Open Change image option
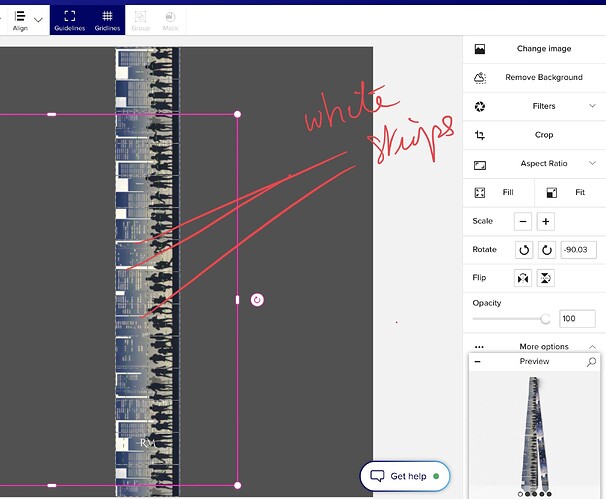Image resolution: width=606 pixels, height=499 pixels. 544,49
